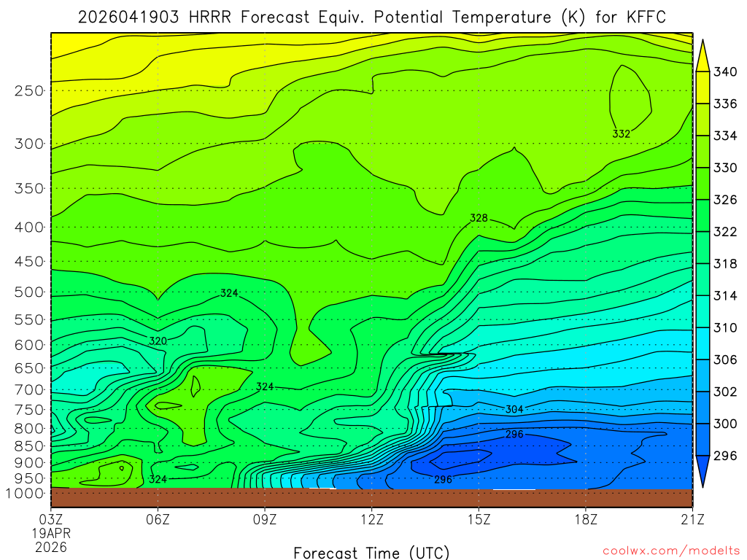Click the 302 colorbar value

tap(725, 392)
